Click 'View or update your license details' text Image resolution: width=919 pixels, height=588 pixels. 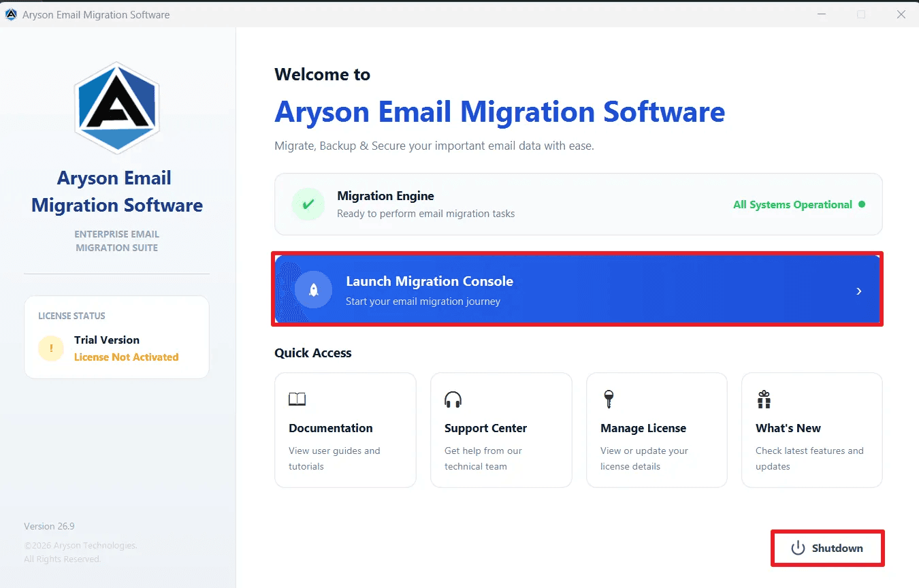click(644, 459)
